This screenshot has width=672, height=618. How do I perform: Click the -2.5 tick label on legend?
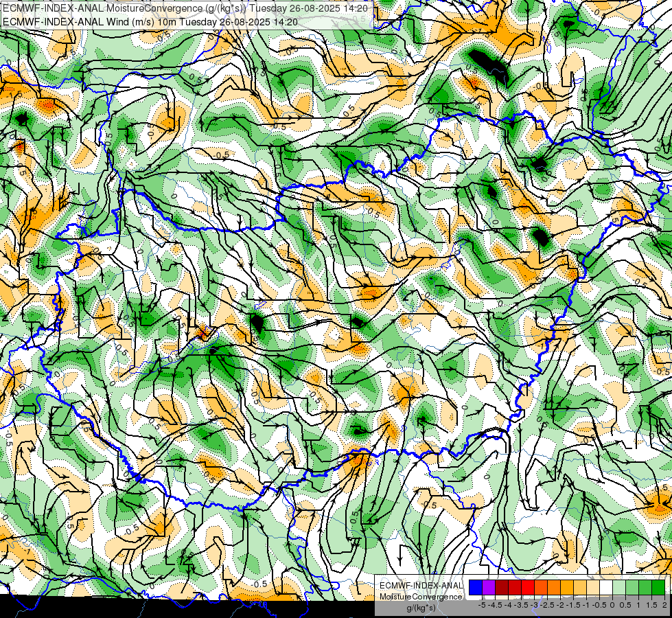[548, 605]
